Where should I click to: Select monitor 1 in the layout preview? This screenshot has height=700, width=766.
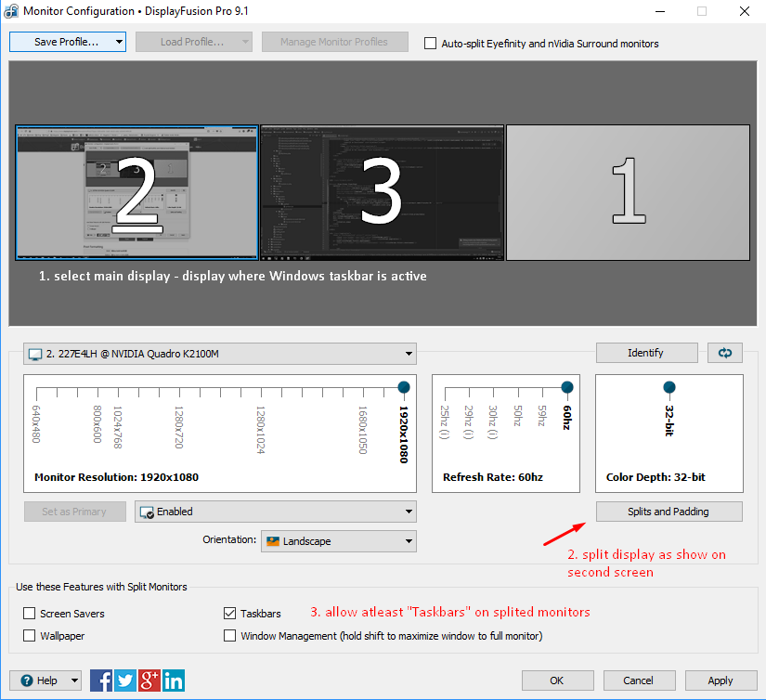628,192
